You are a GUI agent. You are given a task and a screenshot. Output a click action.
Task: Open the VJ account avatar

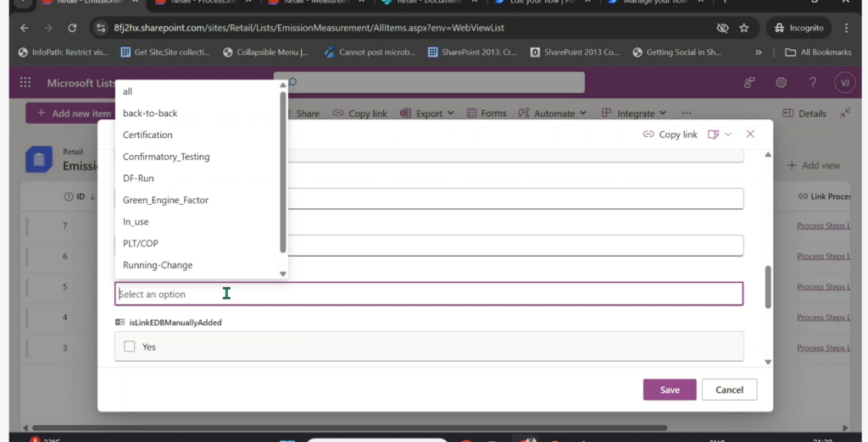pyautogui.click(x=845, y=82)
